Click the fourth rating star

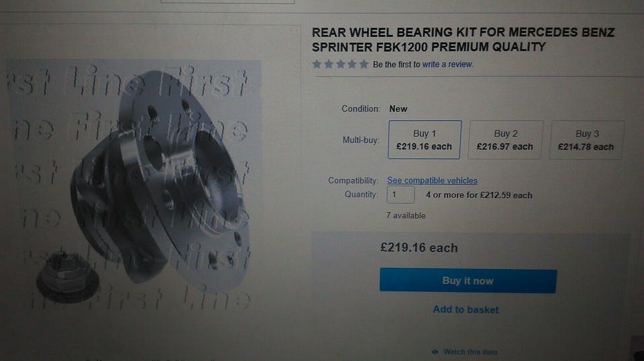352,64
